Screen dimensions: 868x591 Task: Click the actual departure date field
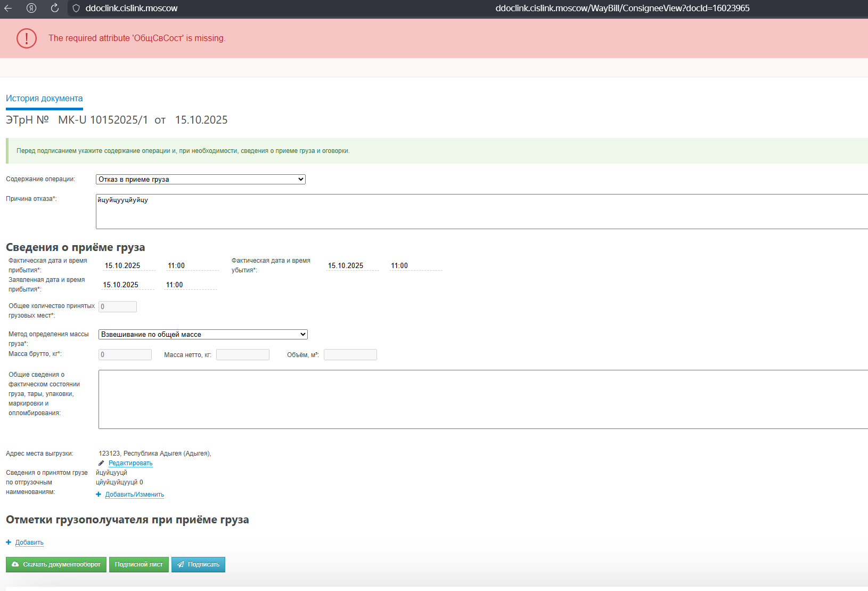(x=353, y=265)
